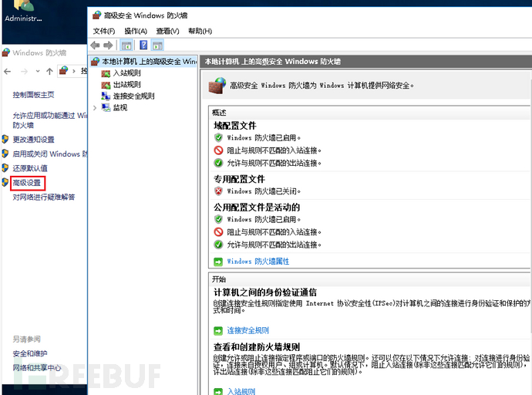Click Back arrow in Windows 防火墙 control panel window
Viewport: 532px width, 395px height.
coord(8,71)
